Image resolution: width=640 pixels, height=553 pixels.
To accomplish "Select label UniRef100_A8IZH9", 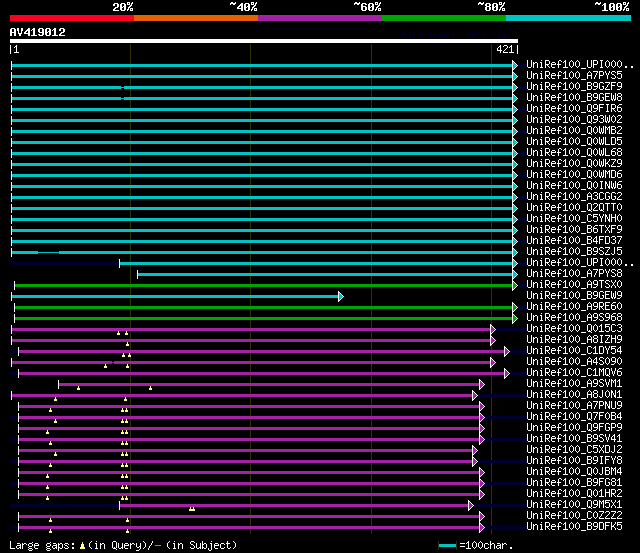I will pos(574,340).
